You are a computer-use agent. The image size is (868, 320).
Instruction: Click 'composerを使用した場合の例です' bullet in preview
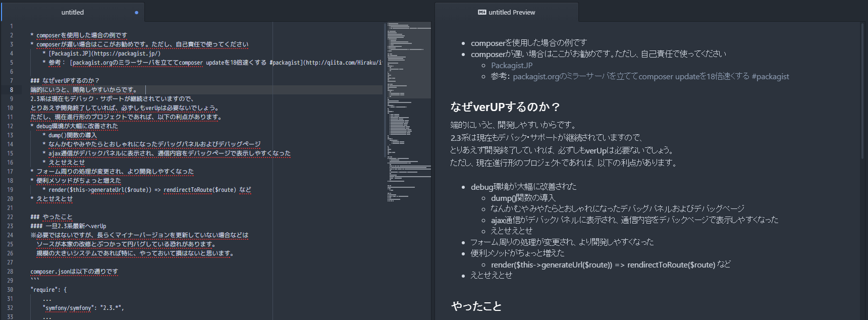click(529, 43)
